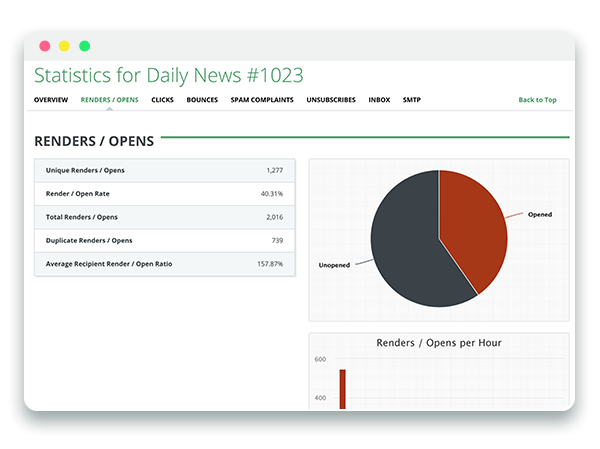Go to the Bounces tab

(201, 100)
